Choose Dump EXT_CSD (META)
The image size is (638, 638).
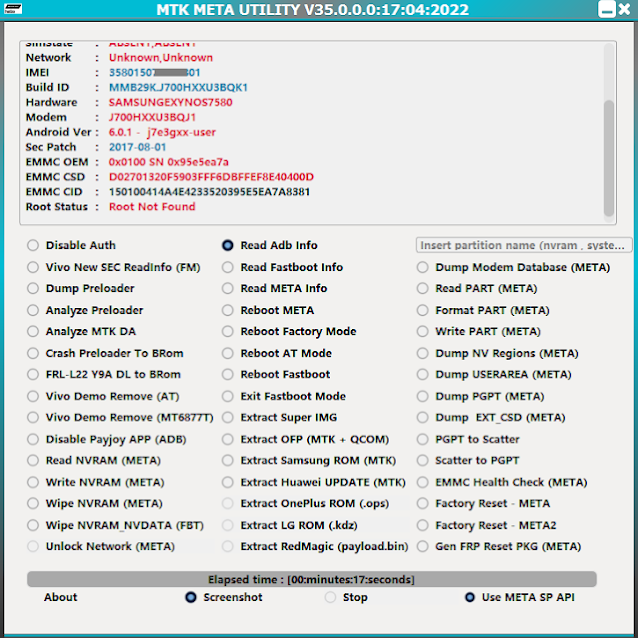tap(423, 417)
